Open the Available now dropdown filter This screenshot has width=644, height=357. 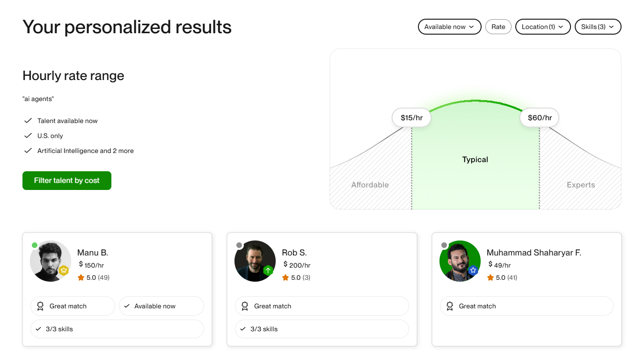coord(449,27)
